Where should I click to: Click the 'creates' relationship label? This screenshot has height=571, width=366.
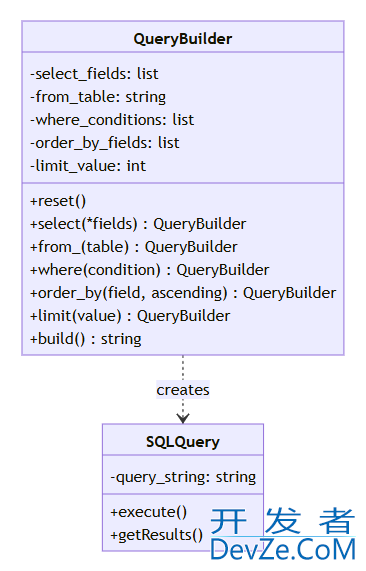click(183, 390)
